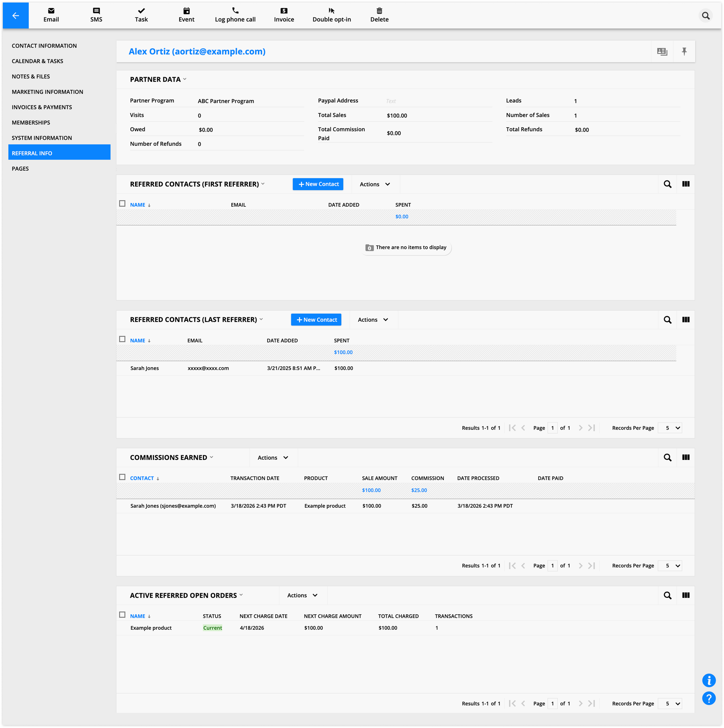Open the contact card view icon
Screen dimensions: 724x728
coord(662,52)
